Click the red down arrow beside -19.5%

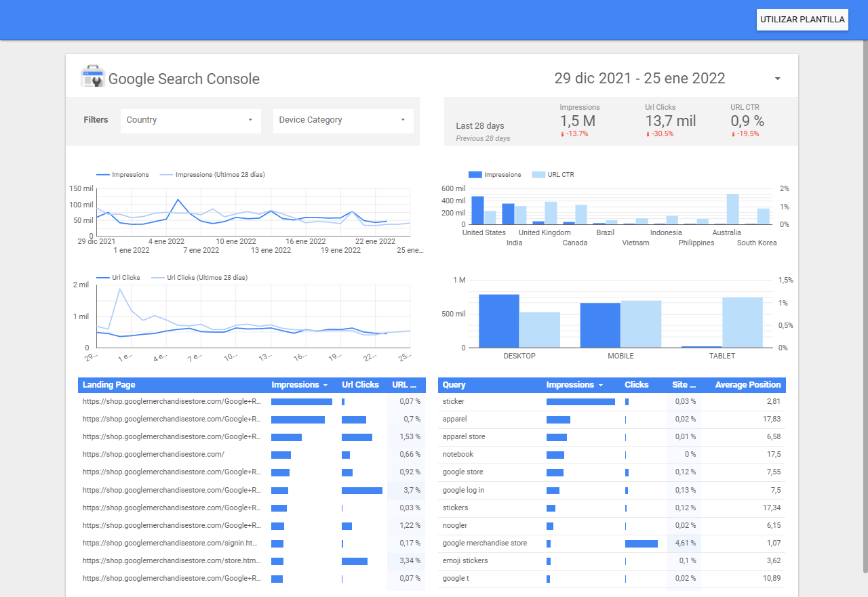point(733,134)
